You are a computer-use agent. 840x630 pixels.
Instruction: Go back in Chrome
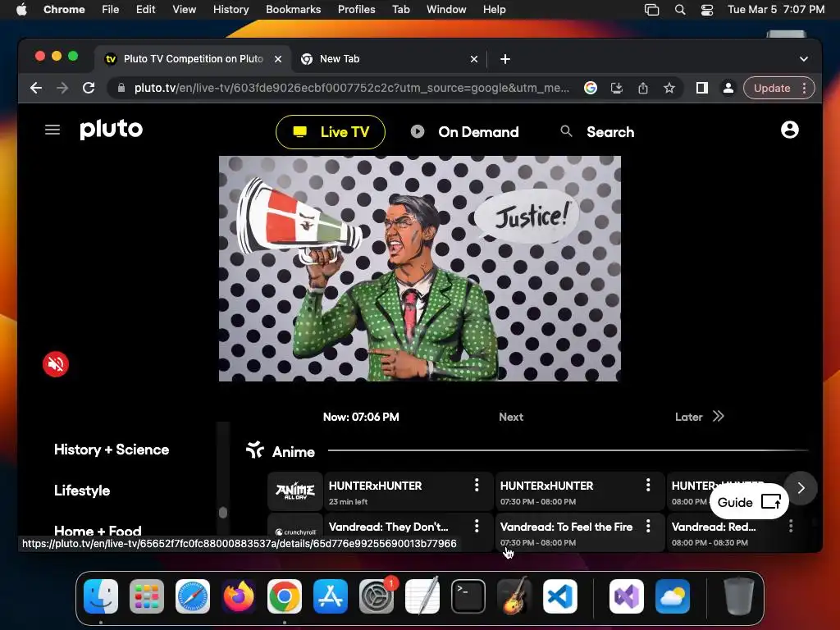[36, 88]
